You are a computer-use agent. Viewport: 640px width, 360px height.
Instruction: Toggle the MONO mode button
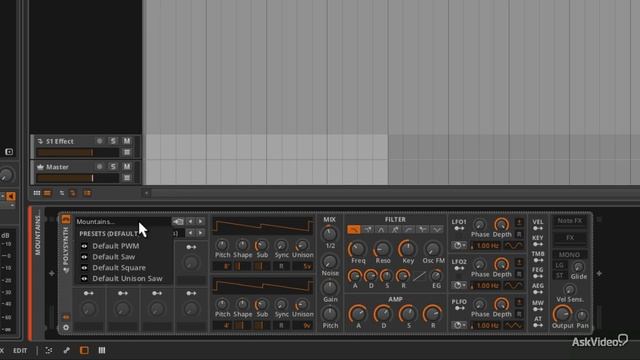tap(569, 255)
